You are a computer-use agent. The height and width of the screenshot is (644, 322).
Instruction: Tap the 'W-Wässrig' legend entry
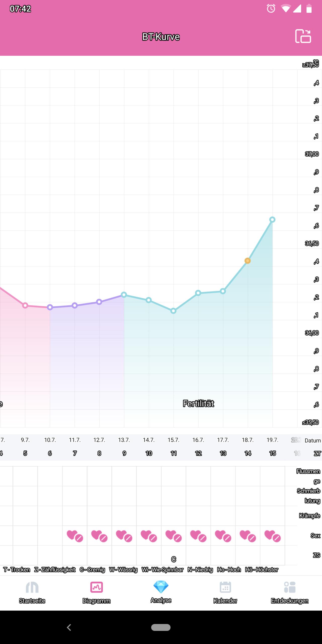123,570
